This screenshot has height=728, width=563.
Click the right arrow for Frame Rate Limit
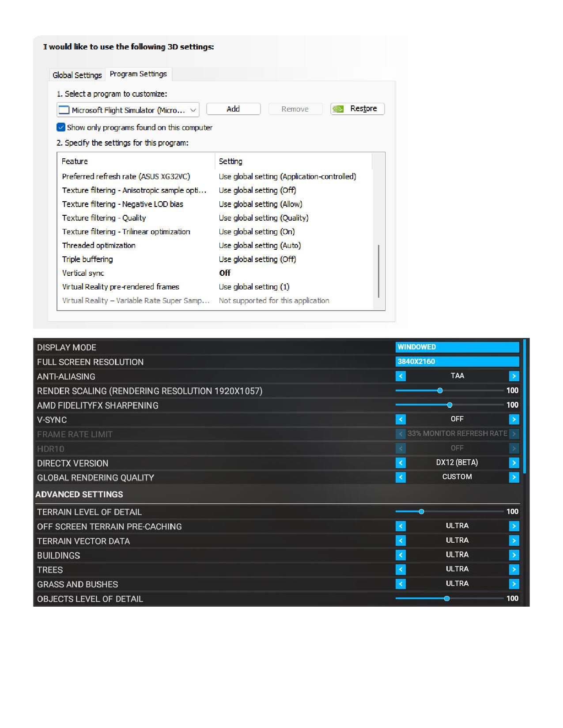tap(514, 434)
